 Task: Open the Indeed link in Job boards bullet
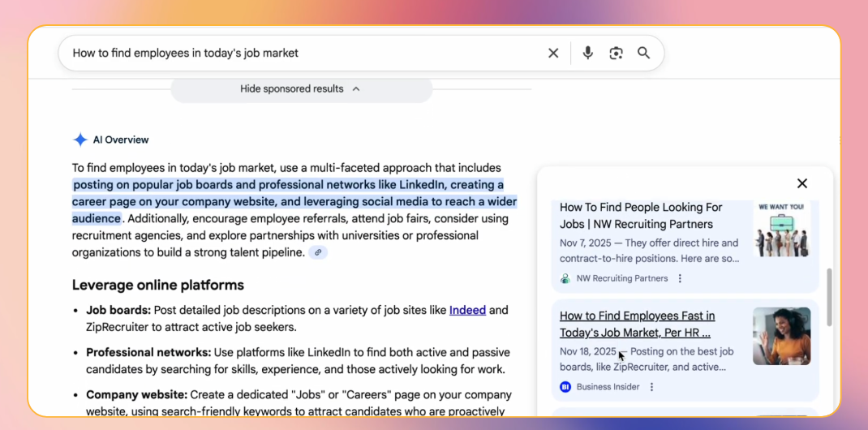click(x=468, y=311)
